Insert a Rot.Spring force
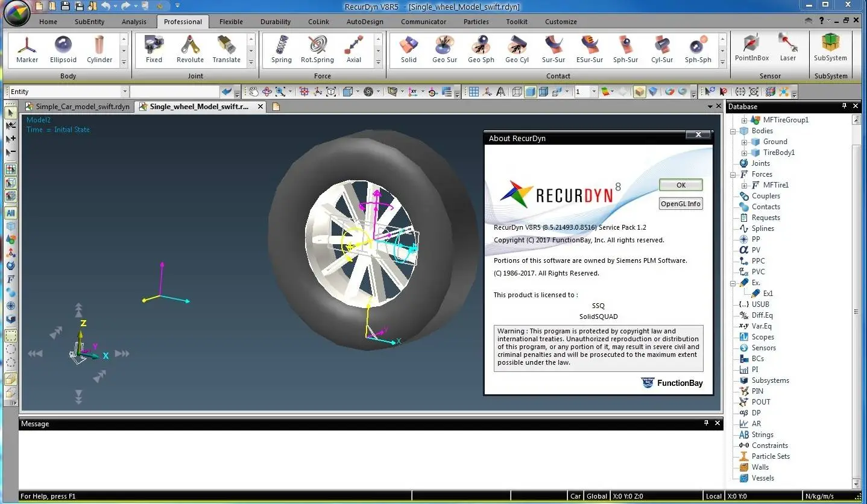 point(317,49)
